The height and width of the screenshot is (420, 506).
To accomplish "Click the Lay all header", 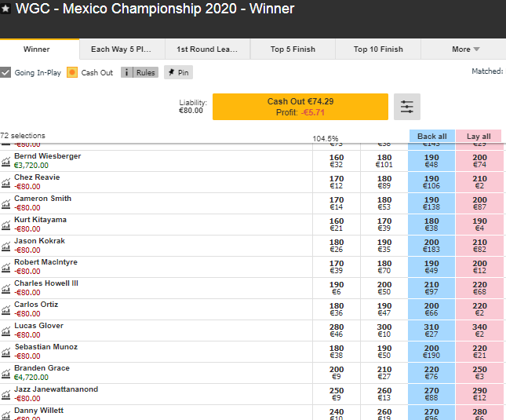I will pyautogui.click(x=479, y=136).
